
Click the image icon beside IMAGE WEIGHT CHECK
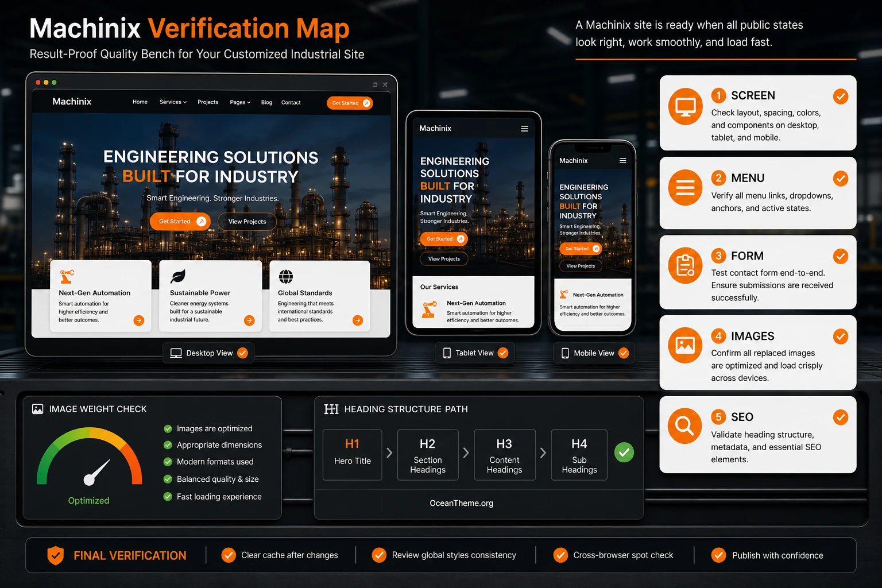[x=38, y=409]
